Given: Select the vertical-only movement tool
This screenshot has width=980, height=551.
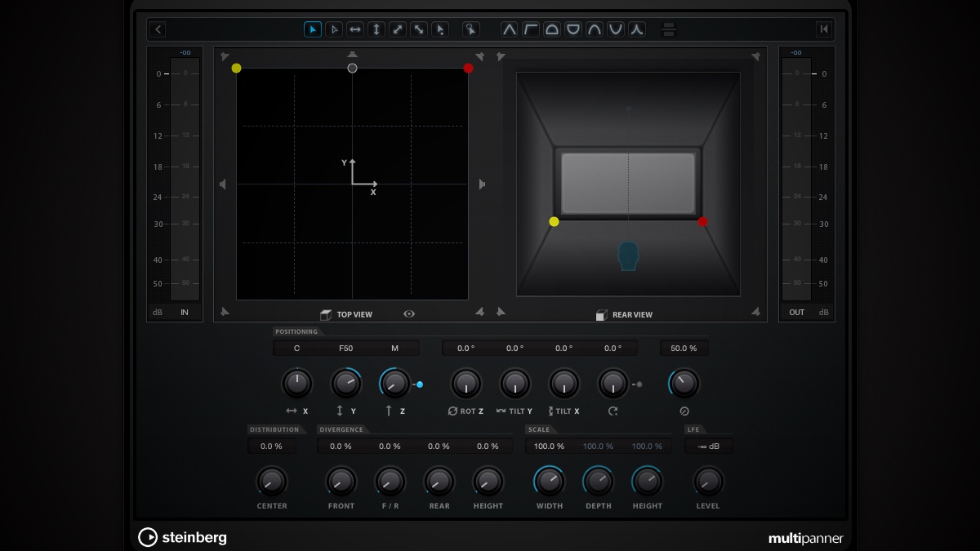Looking at the screenshot, I should (x=376, y=29).
